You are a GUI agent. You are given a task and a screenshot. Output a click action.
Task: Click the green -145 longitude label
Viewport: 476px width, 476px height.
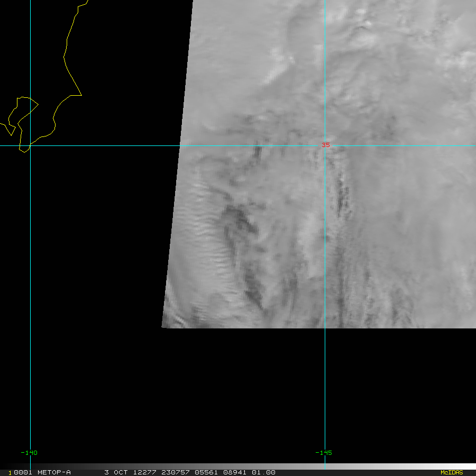pos(323,453)
